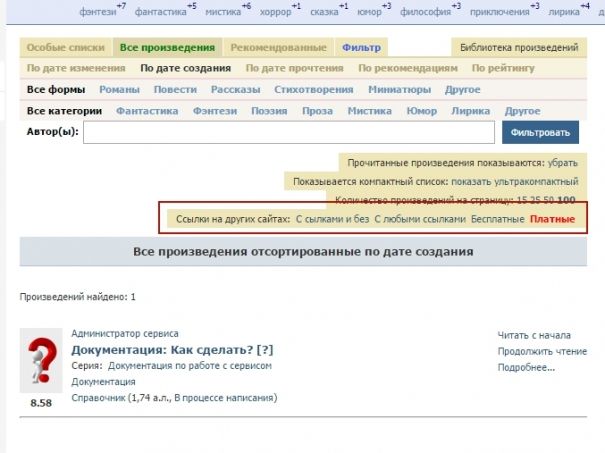Click the 'Автор(ы)' text input field
This screenshot has width=605, height=453.
(x=289, y=133)
